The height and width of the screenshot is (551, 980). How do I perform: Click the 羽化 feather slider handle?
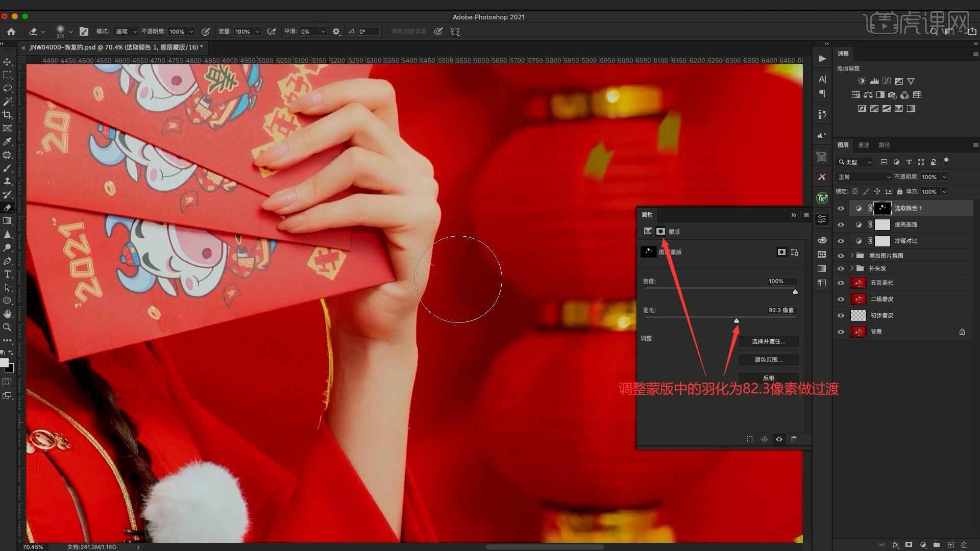736,321
